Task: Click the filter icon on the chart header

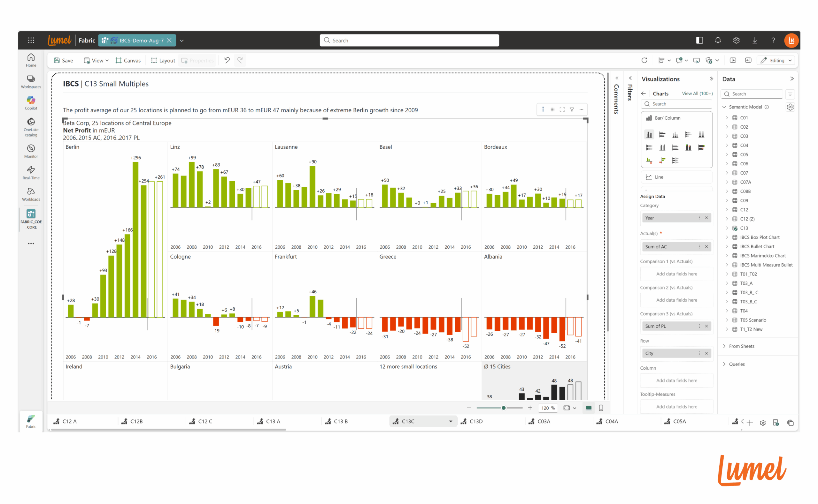Action: coord(572,109)
